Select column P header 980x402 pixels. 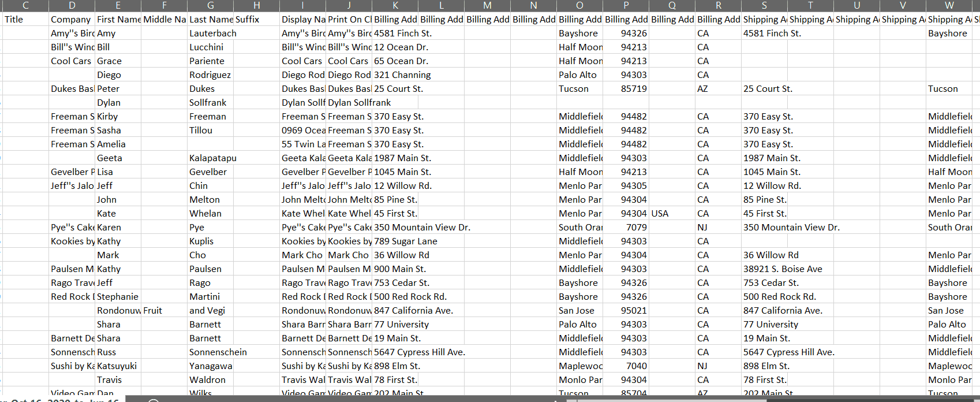click(626, 6)
